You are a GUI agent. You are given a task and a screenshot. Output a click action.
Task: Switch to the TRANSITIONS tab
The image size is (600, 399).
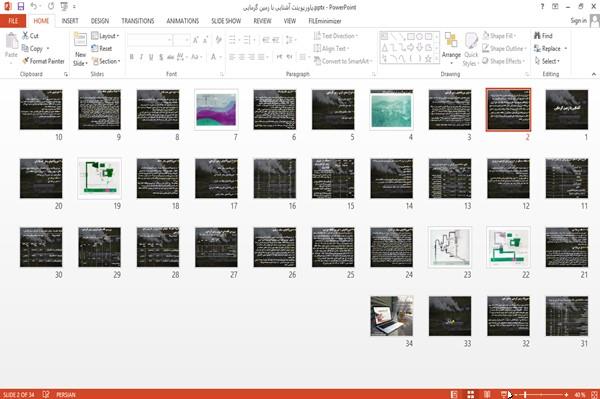click(138, 21)
